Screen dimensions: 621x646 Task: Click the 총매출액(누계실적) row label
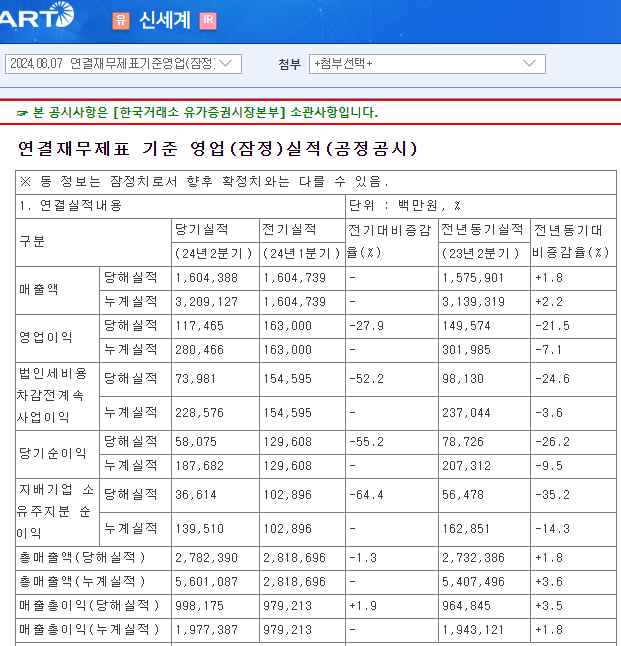tap(82, 582)
